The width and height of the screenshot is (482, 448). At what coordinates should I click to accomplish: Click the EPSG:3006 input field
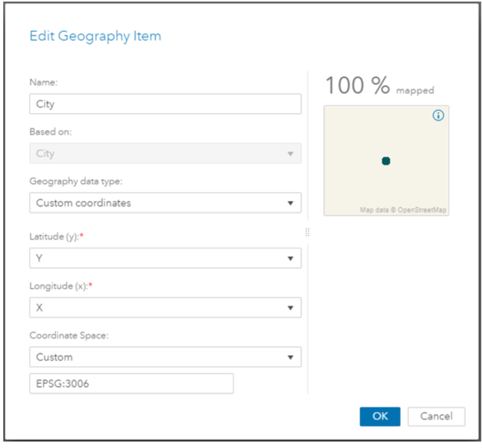tap(131, 384)
